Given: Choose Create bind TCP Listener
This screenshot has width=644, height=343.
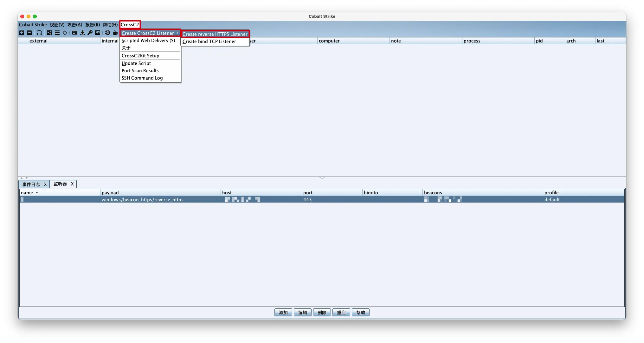Looking at the screenshot, I should pyautogui.click(x=209, y=42).
